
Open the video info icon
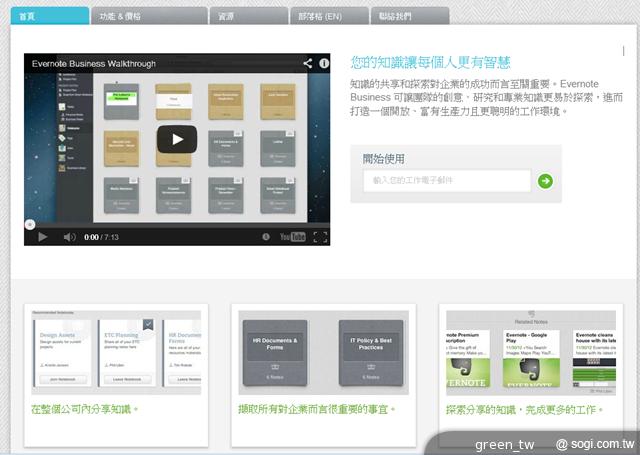tap(324, 63)
